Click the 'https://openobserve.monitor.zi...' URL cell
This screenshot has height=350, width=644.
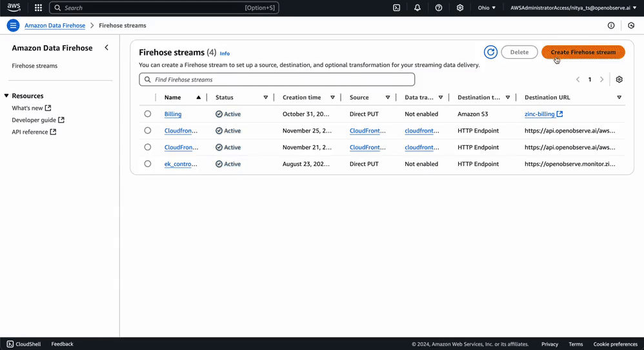(x=570, y=163)
